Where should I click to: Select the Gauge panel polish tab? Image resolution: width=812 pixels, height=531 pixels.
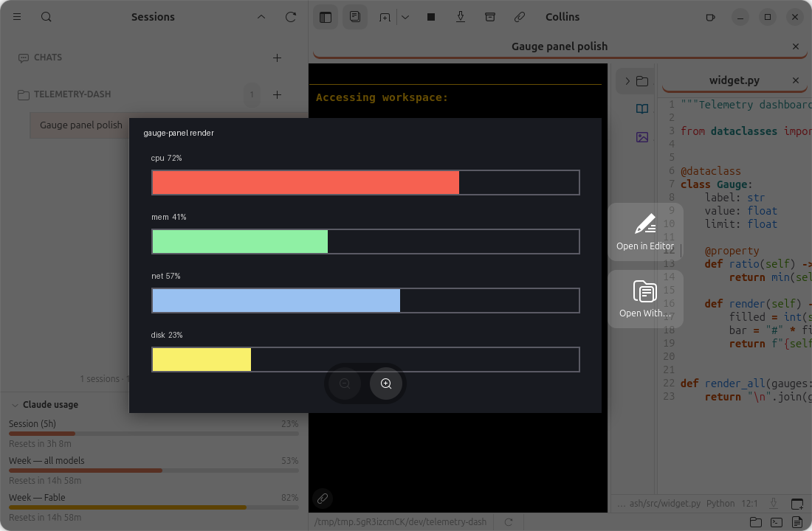tap(560, 46)
